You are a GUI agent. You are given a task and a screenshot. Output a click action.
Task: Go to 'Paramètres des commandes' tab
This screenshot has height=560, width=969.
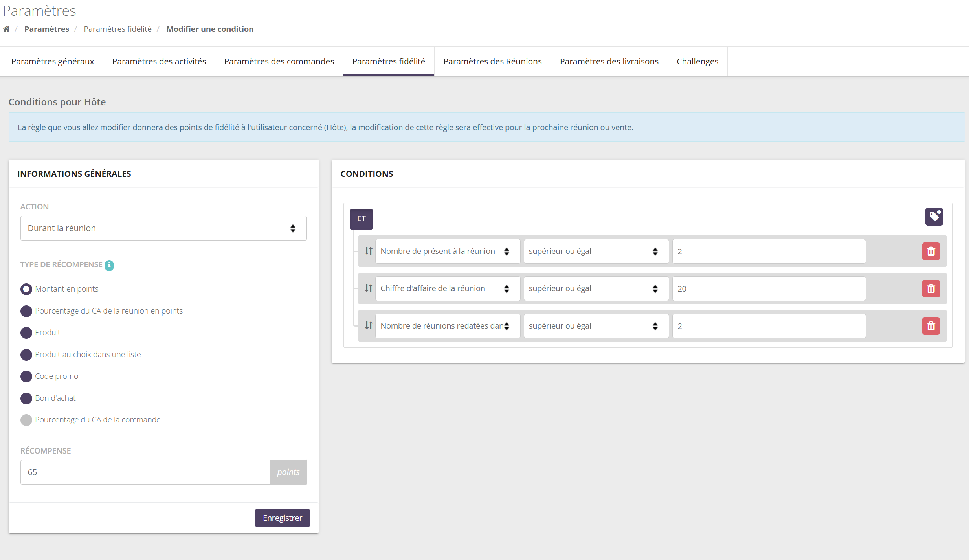[x=279, y=62]
